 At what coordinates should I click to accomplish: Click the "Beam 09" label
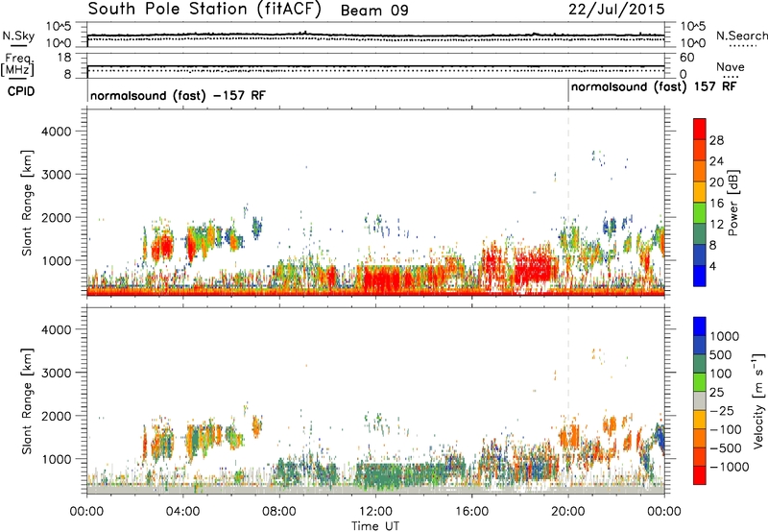(x=374, y=11)
